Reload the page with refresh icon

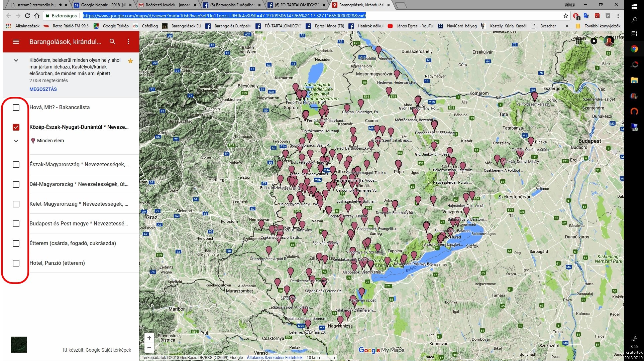27,16
